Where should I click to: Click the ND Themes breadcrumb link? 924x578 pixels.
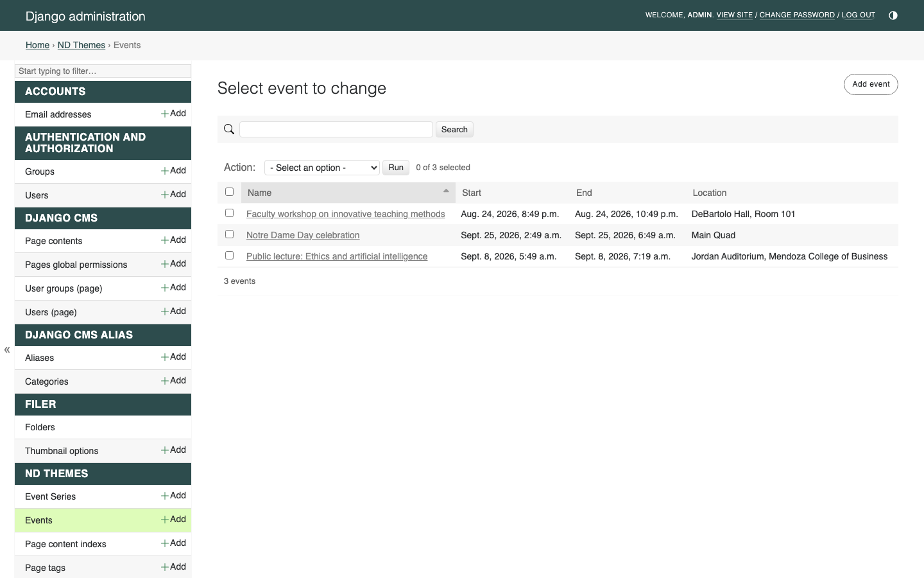click(x=81, y=45)
